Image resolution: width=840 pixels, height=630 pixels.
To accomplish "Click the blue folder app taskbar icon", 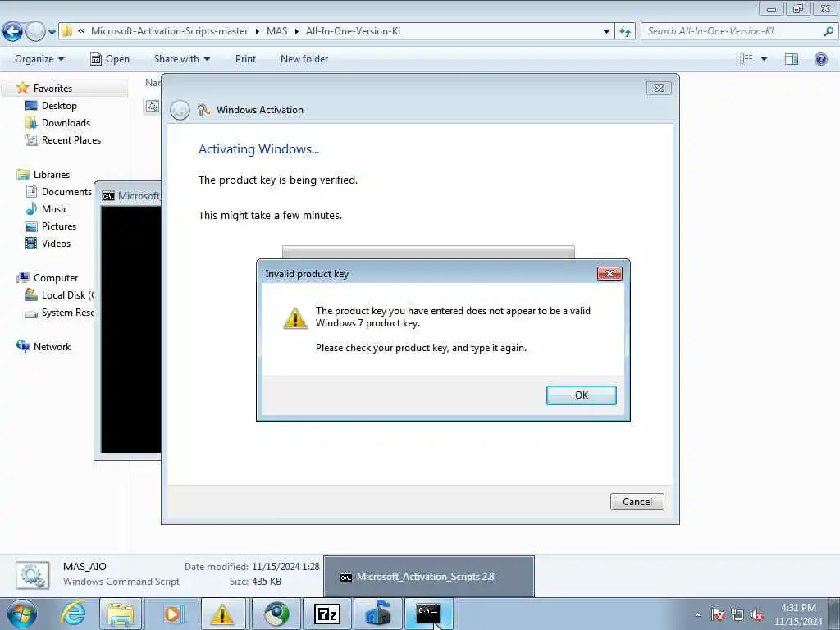I will tap(377, 614).
